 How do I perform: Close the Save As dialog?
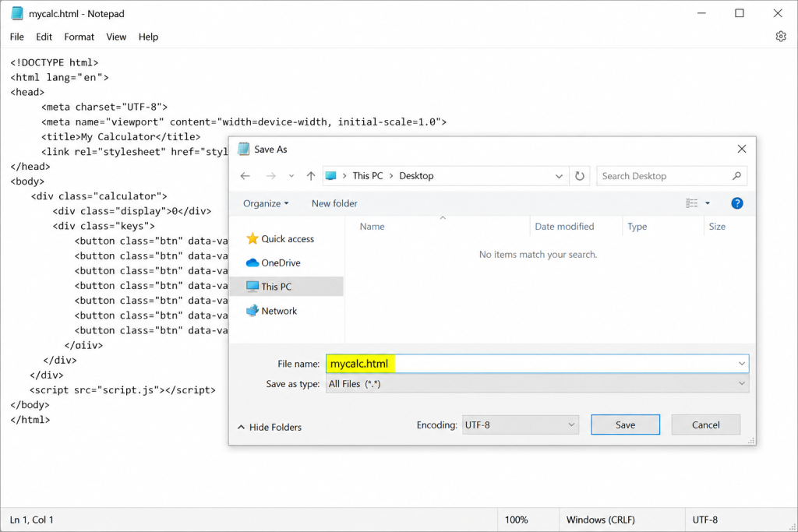(742, 149)
